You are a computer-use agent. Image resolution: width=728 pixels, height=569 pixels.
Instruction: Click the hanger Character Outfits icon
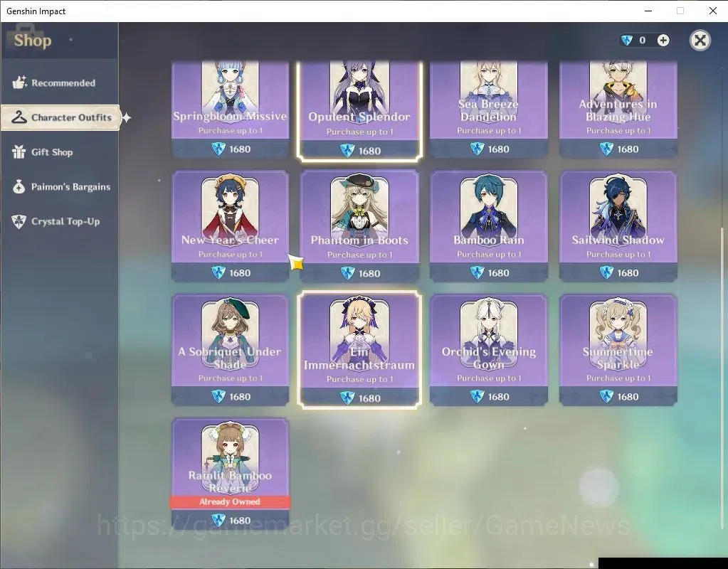tap(19, 117)
